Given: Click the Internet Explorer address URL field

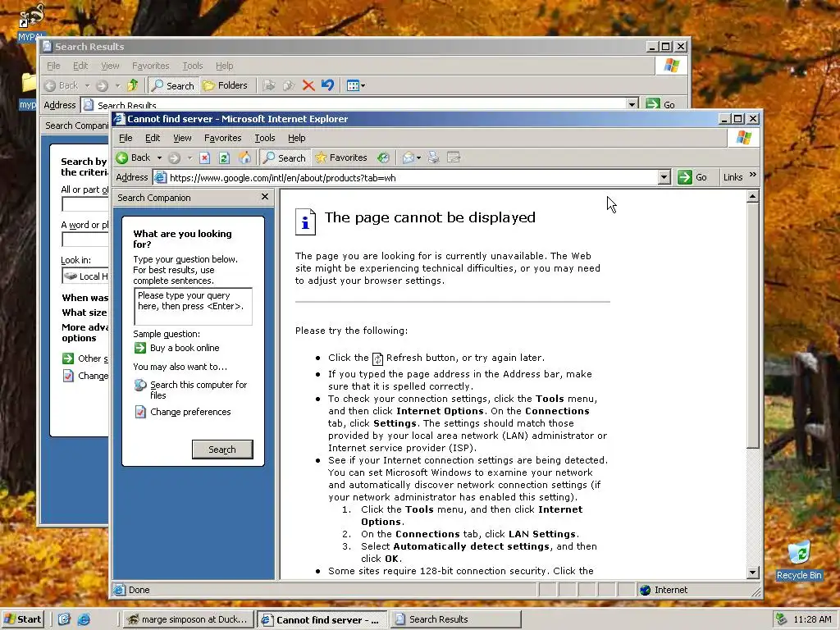Looking at the screenshot, I should point(404,177).
